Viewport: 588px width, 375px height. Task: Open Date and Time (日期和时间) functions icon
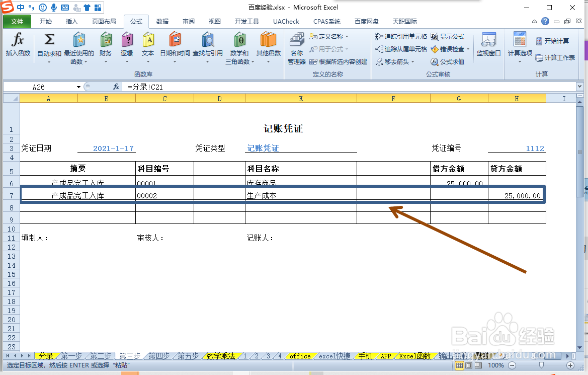(x=175, y=39)
